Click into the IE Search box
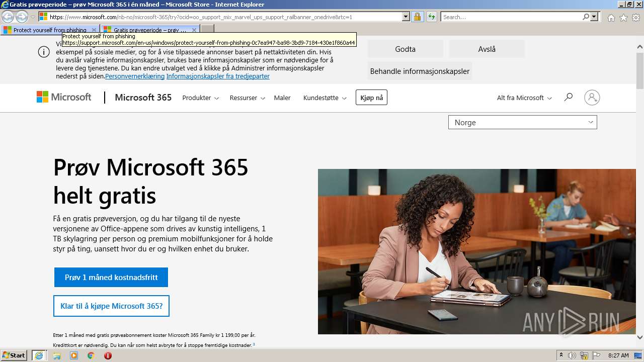 coord(511,17)
